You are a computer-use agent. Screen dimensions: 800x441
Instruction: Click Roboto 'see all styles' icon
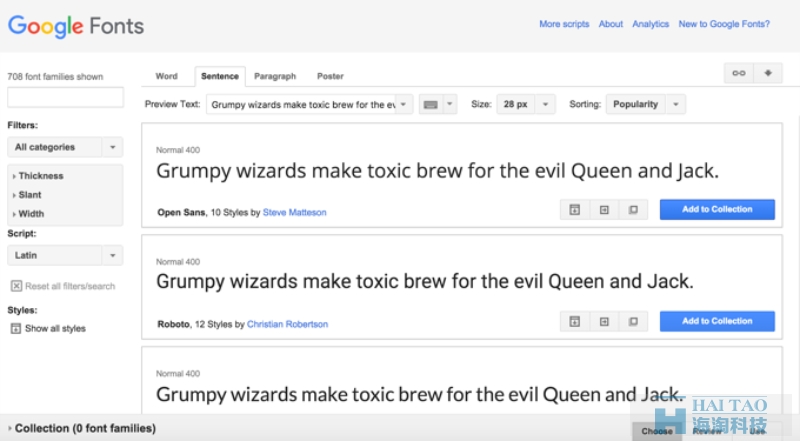coord(574,322)
